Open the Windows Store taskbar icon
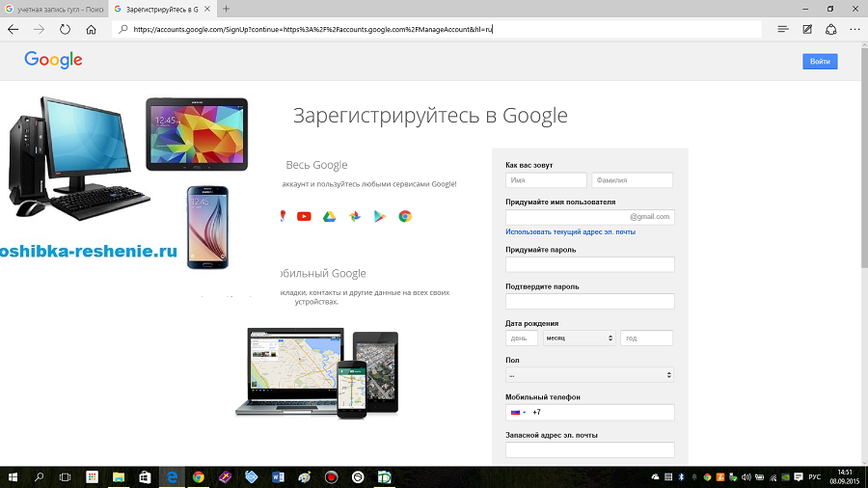Viewport: 868px width, 488px height. (x=145, y=477)
